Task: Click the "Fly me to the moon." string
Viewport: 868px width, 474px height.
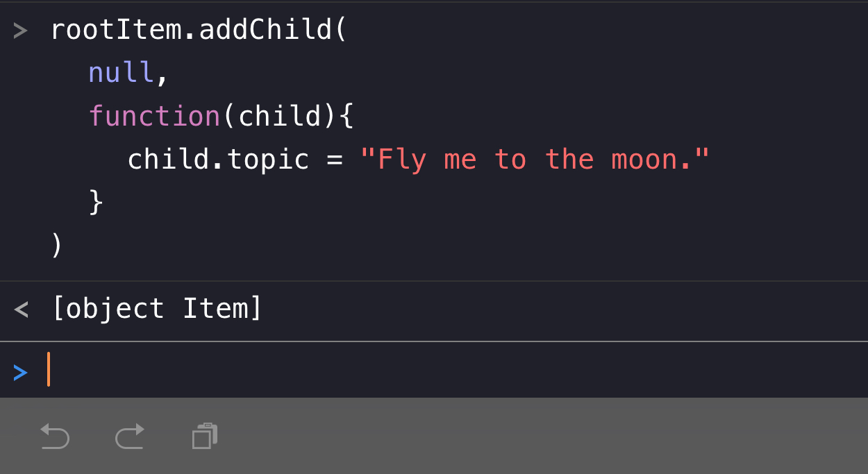Action: click(535, 160)
